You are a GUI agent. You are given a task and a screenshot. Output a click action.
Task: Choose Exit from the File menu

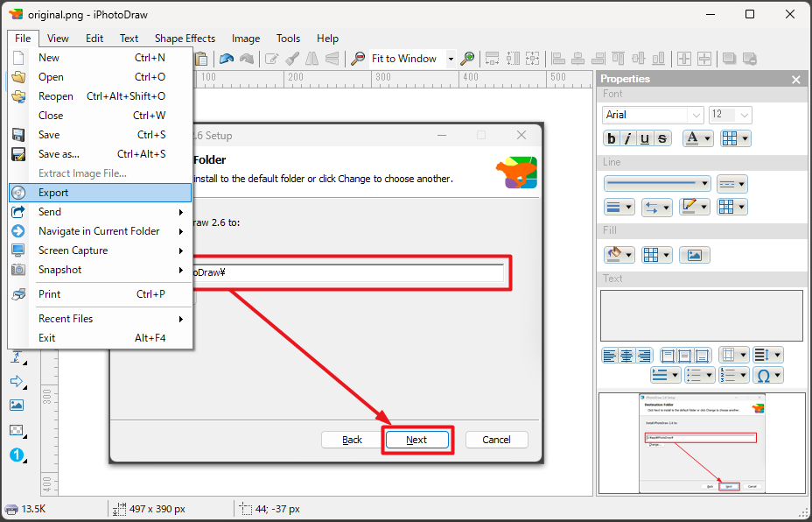coord(100,338)
